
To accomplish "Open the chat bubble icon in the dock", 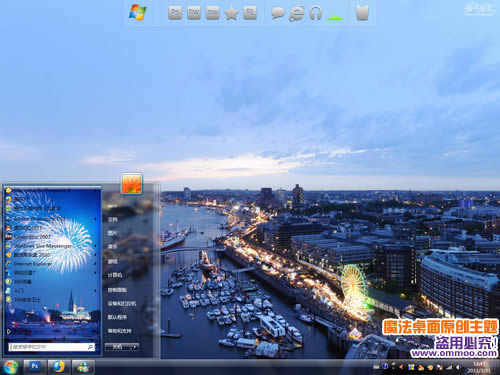I will (278, 13).
